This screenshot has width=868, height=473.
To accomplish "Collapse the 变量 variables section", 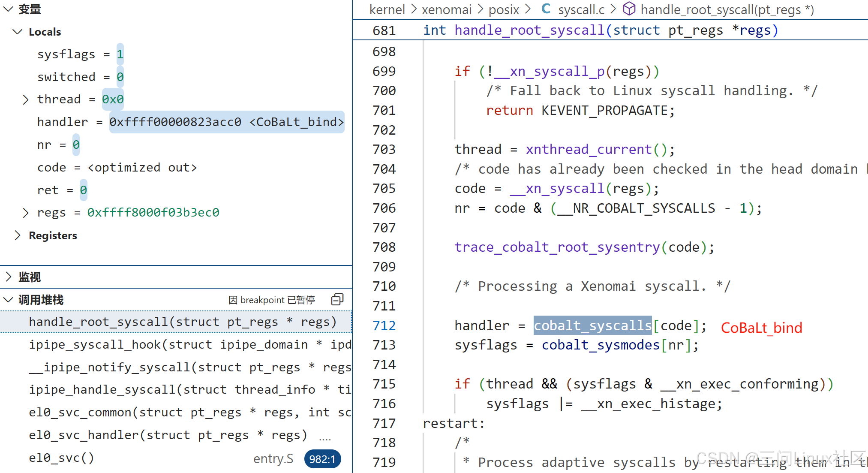I will click(8, 9).
